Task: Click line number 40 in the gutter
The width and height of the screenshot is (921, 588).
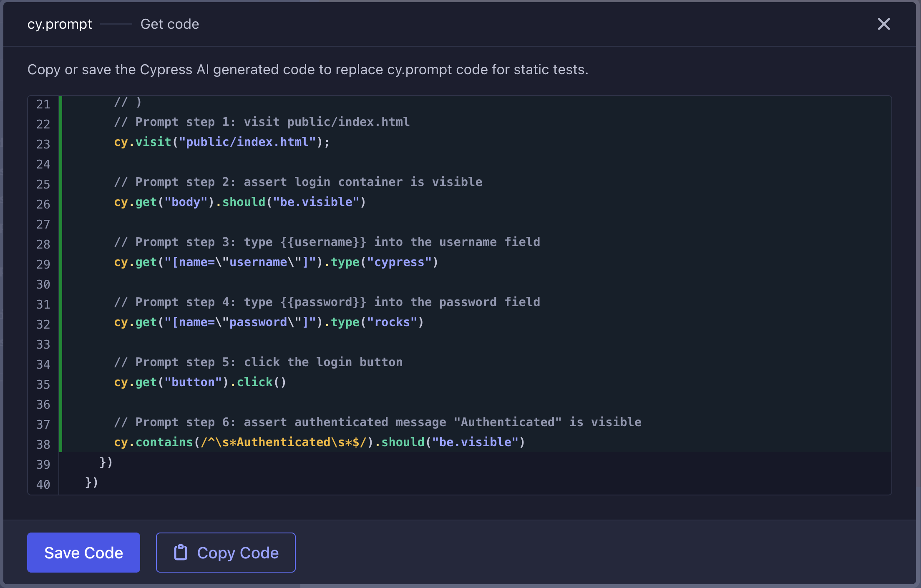Action: 43,484
